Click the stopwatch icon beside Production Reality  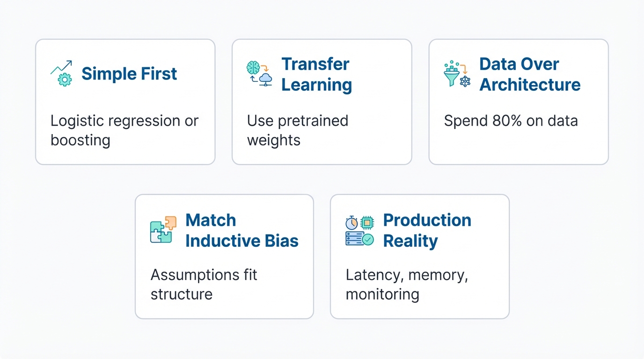pos(351,223)
